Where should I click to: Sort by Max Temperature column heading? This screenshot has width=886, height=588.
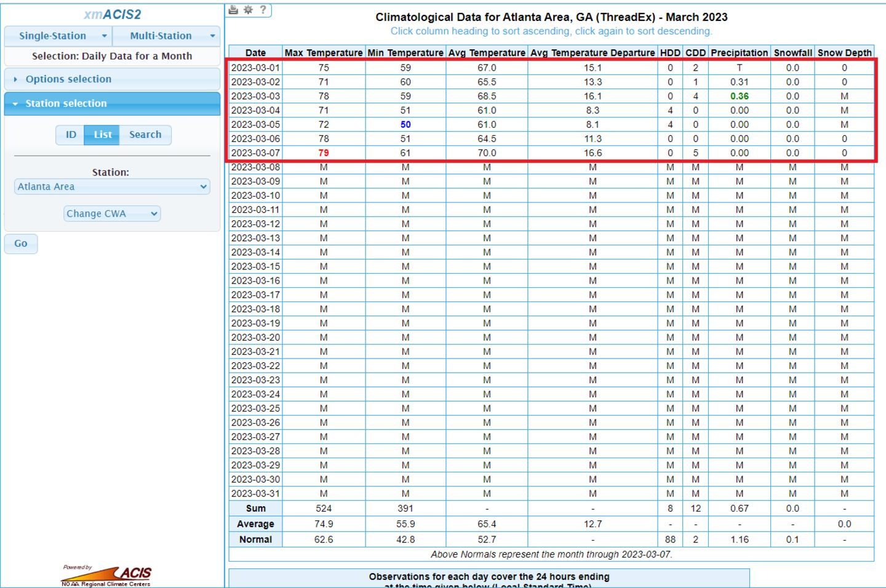coord(324,53)
